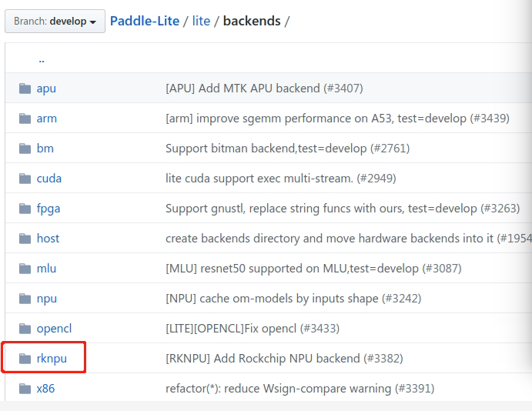The image size is (532, 411).
Task: Click the folder icon beside fpga
Action: [x=25, y=209]
